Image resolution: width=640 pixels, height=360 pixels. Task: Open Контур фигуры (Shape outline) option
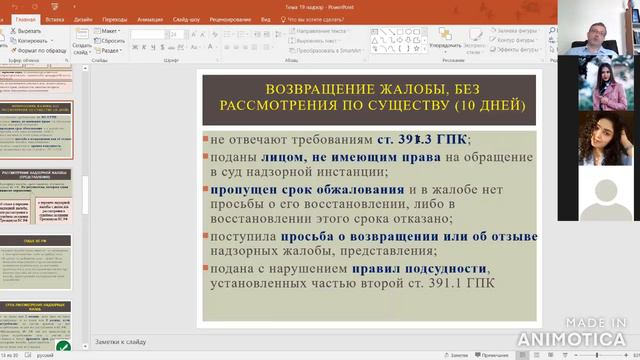point(513,40)
